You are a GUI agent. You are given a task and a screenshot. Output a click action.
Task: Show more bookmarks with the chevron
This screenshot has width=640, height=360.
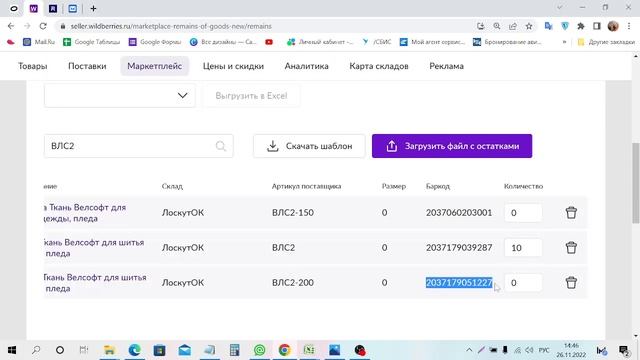(564, 42)
